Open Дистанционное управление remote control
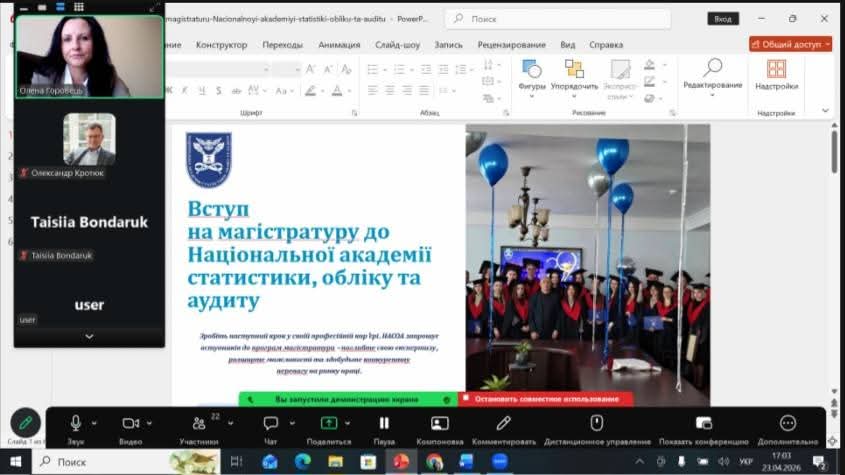845x475 pixels. (597, 423)
